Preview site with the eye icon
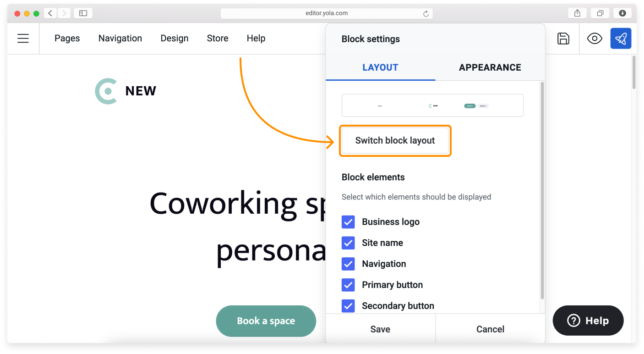 tap(594, 39)
